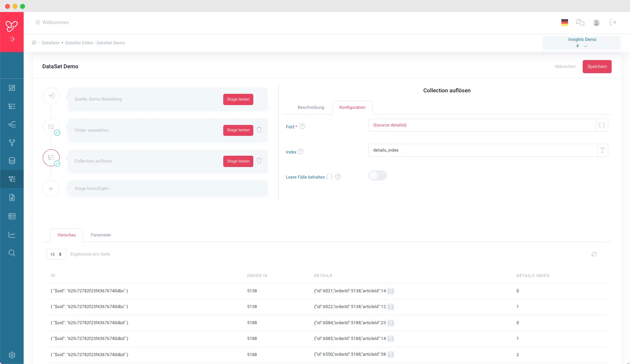630x364 pixels.
Task: Click Stage testen for Quelle Demo Bestellung
Action: point(238,99)
